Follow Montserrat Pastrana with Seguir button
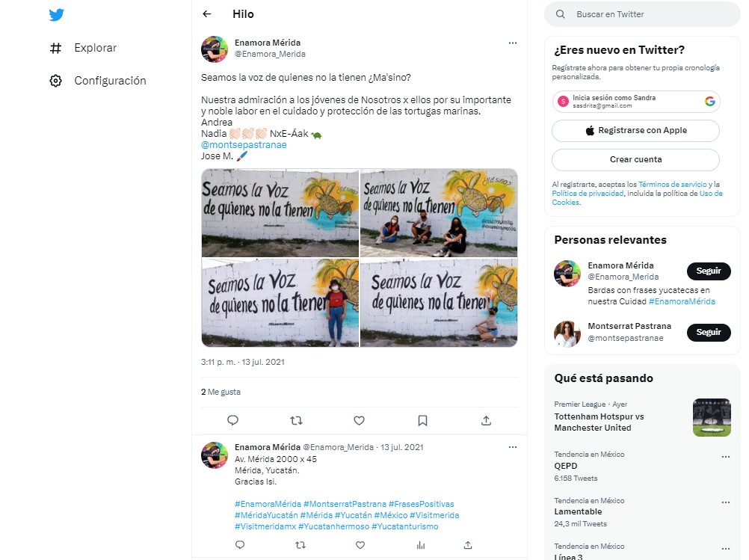Screen dimensions: 749x560 (709, 332)
